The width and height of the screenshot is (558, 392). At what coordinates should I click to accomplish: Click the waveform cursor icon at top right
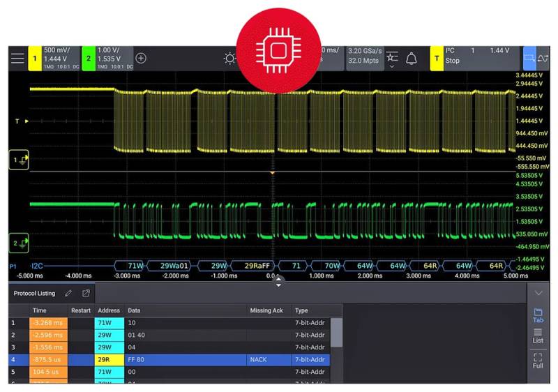pos(543,58)
